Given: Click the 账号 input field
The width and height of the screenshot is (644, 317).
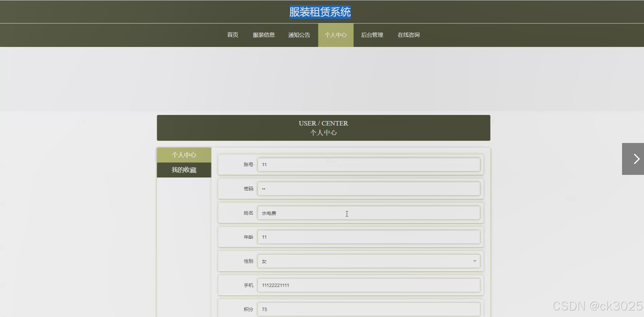Looking at the screenshot, I should click(368, 165).
